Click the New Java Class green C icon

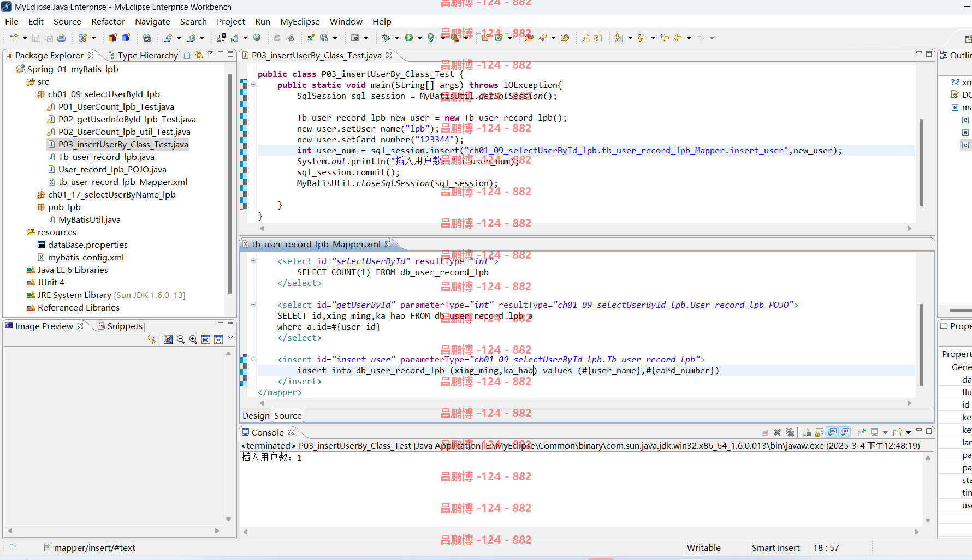click(x=498, y=38)
